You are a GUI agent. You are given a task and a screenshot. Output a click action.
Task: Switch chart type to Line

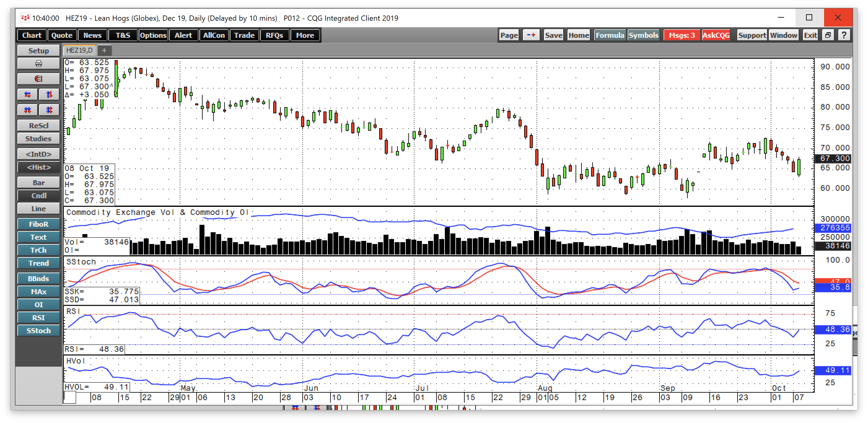(x=38, y=208)
